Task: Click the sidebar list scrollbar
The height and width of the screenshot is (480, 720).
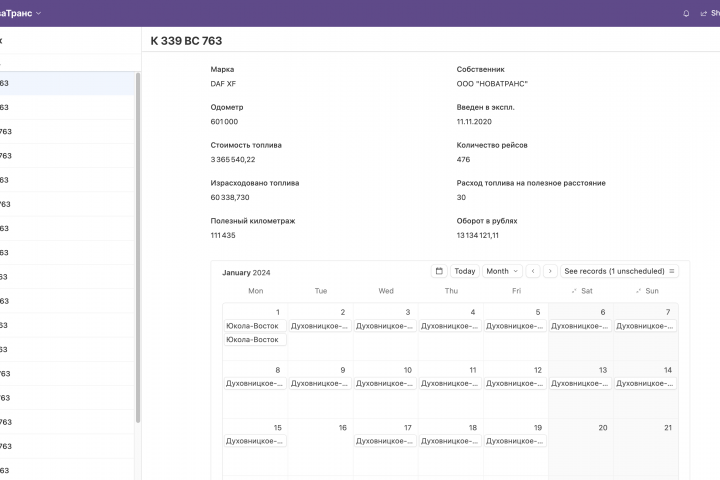Action: 138,248
